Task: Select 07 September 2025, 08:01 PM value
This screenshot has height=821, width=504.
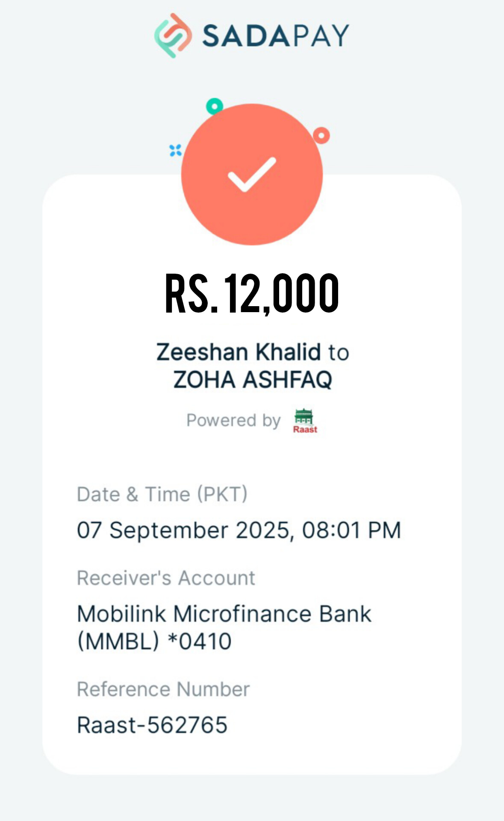Action: click(239, 530)
